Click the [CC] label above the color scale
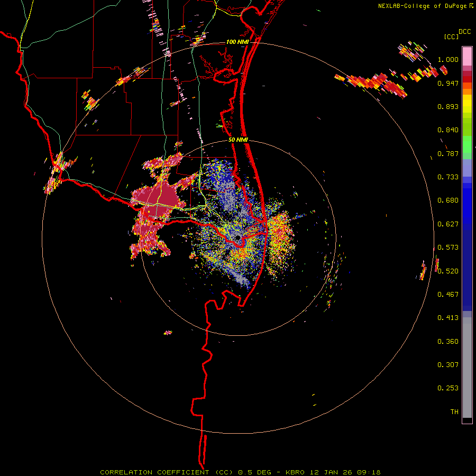Screen dimensions: 476x476 click(x=451, y=36)
